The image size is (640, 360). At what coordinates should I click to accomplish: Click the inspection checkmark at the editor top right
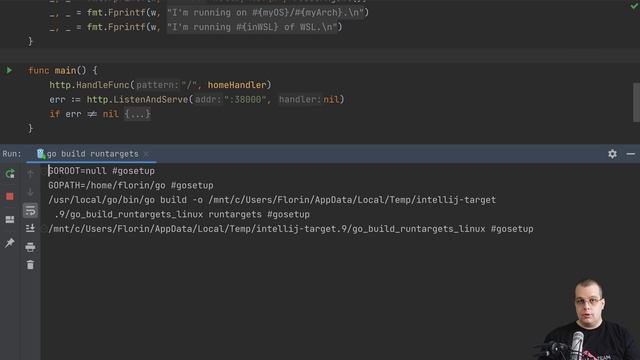tap(634, 5)
